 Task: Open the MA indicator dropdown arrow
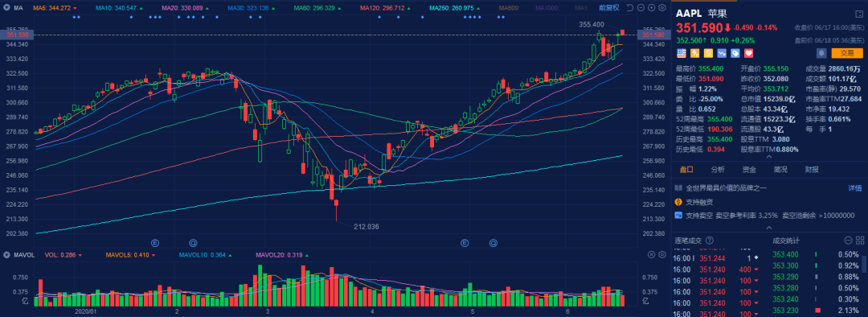[6, 8]
